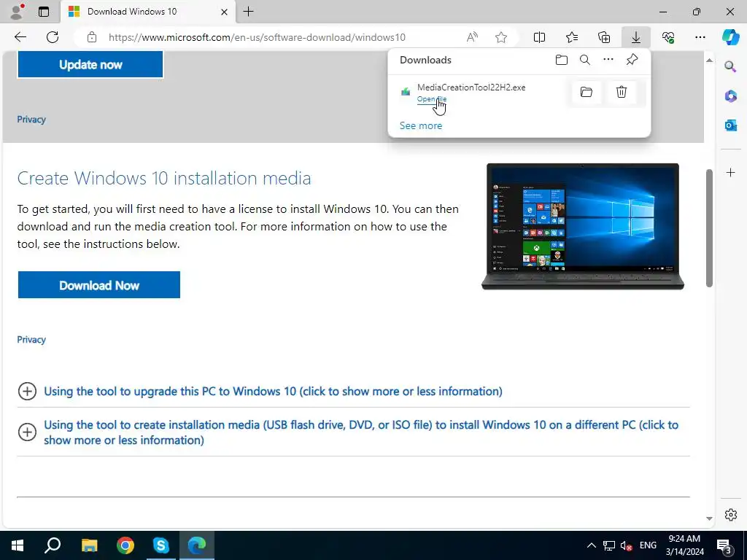Click the Microsoft Edge taskbar icon
747x560 pixels.
[197, 545]
